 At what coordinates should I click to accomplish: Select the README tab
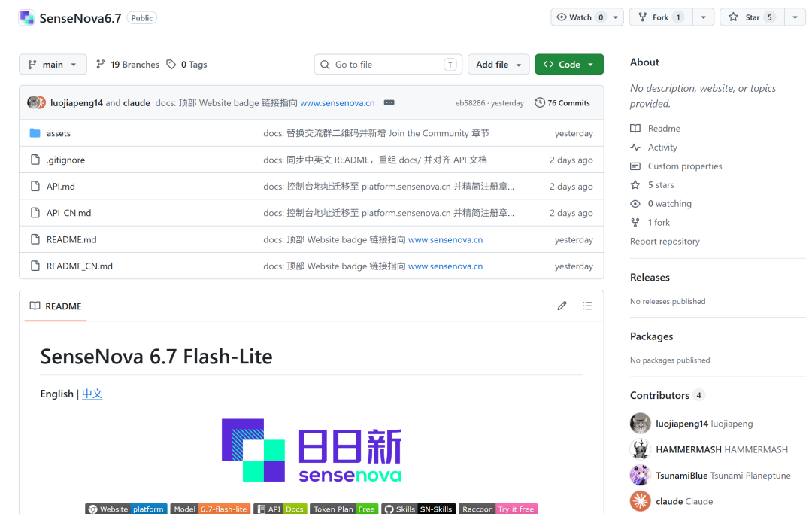click(x=56, y=306)
